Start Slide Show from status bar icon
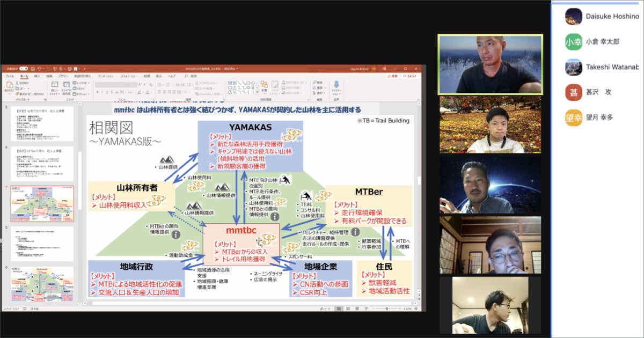 click(x=366, y=308)
